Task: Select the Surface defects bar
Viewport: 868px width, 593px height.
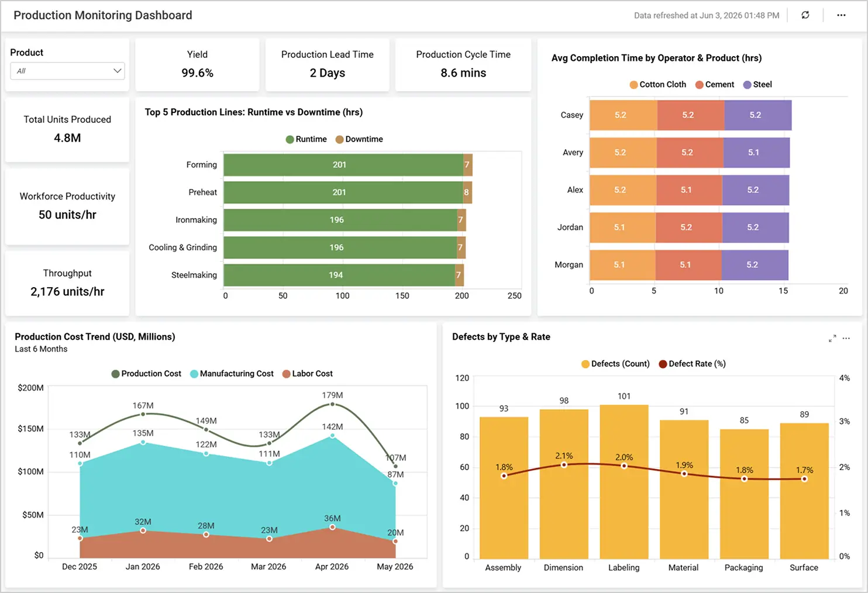Action: coord(804,491)
